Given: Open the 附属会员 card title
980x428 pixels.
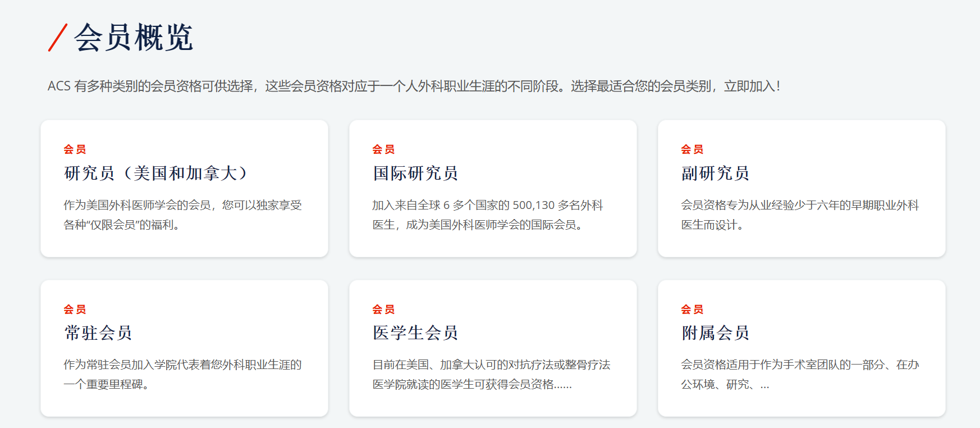Looking at the screenshot, I should tap(715, 333).
